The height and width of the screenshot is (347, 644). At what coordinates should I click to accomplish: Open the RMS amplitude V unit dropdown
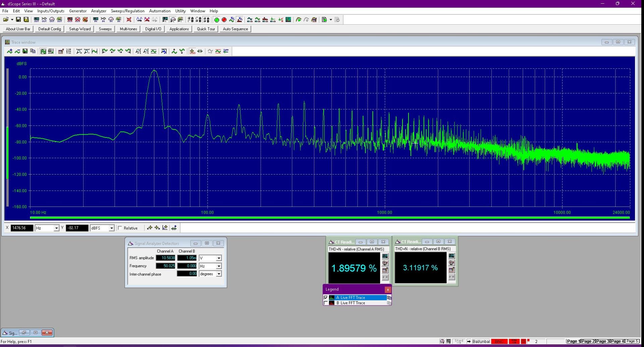point(219,258)
